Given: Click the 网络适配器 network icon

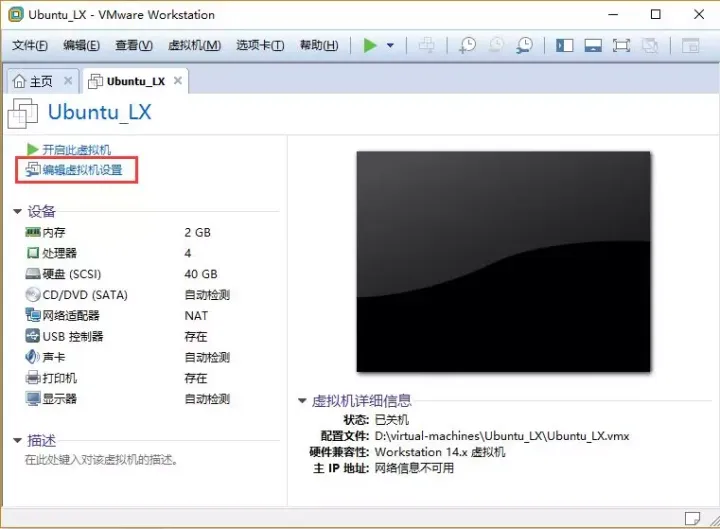Looking at the screenshot, I should tap(33, 315).
